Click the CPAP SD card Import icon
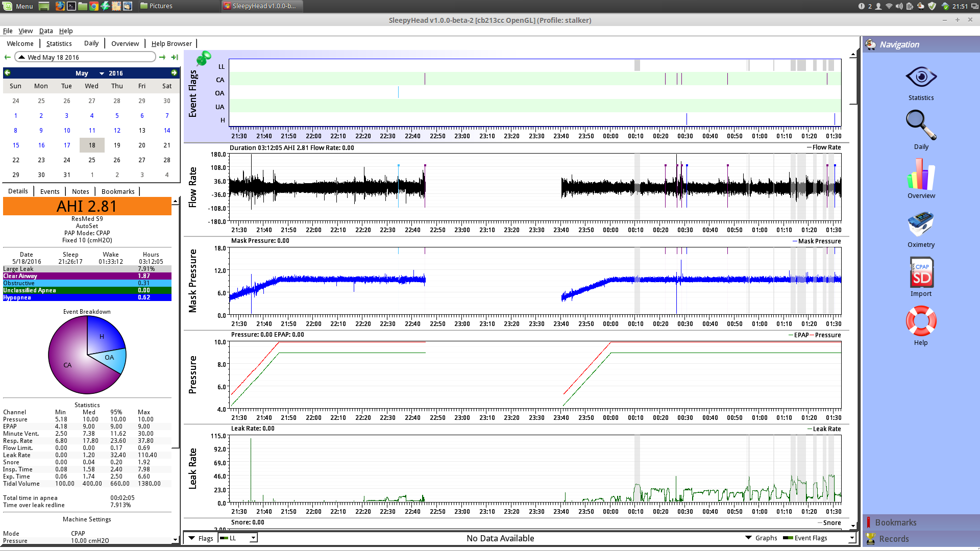This screenshot has height=551, width=980. coord(921,272)
